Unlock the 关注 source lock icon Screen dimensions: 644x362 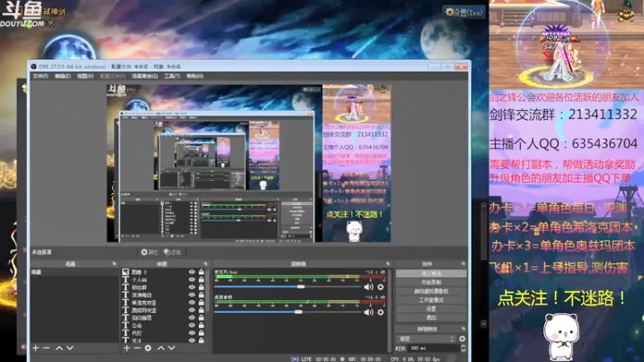click(201, 340)
